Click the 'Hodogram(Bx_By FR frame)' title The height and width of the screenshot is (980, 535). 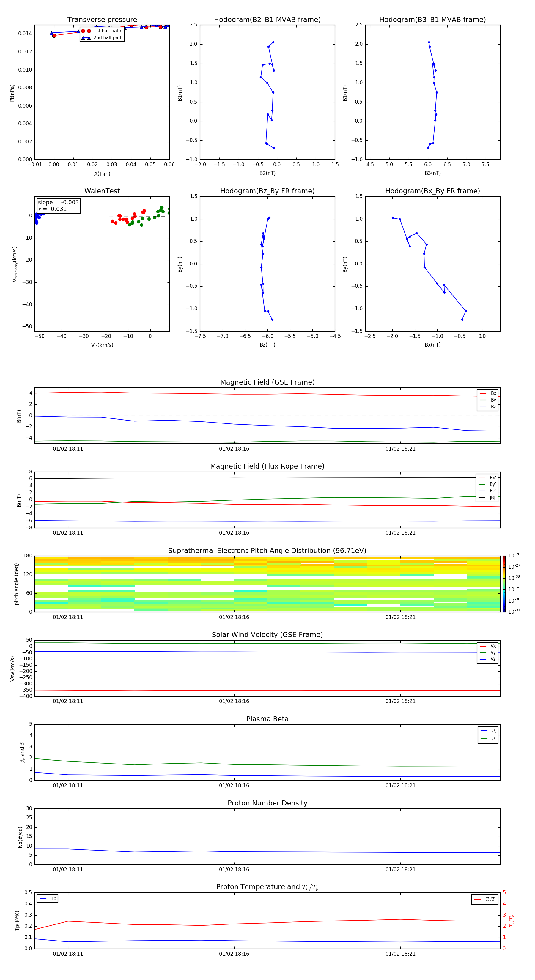point(432,191)
